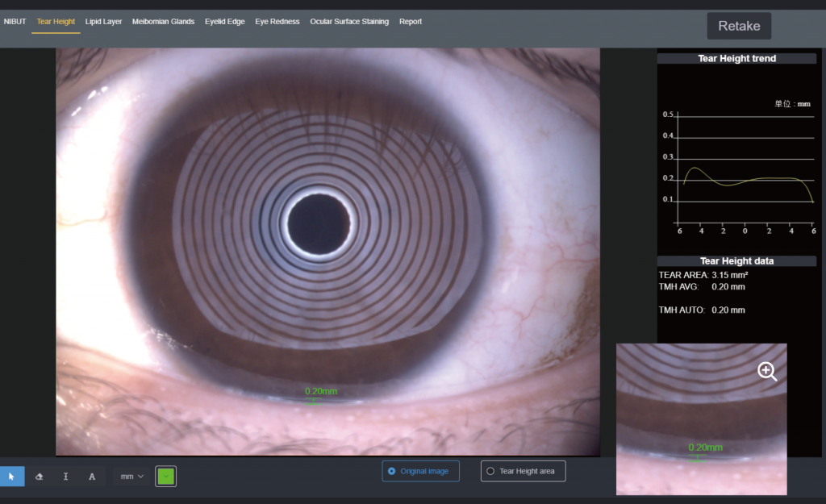Screen dimensions: 826x504
Task: Click the 0.20mm label in the magnified preview
Action: (705, 448)
